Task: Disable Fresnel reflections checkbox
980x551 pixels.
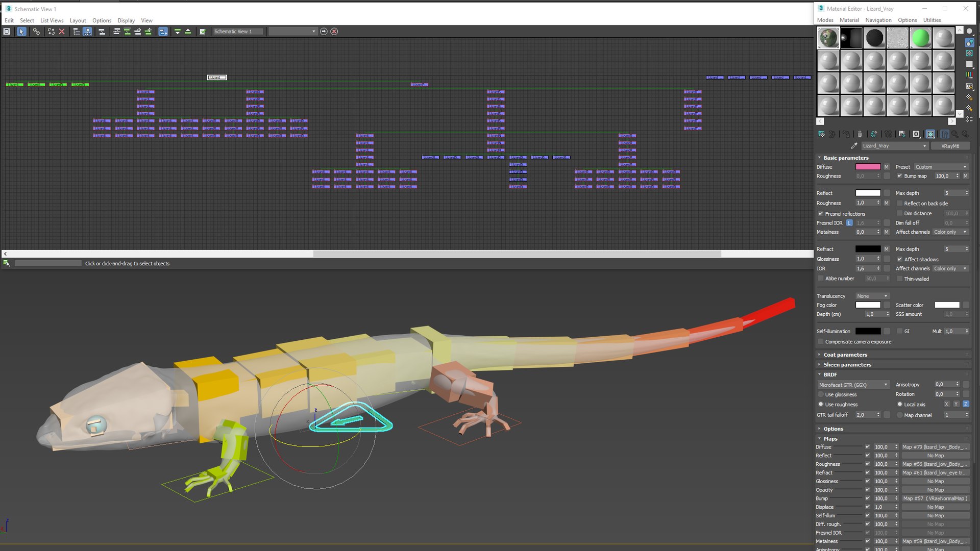Action: [821, 214]
